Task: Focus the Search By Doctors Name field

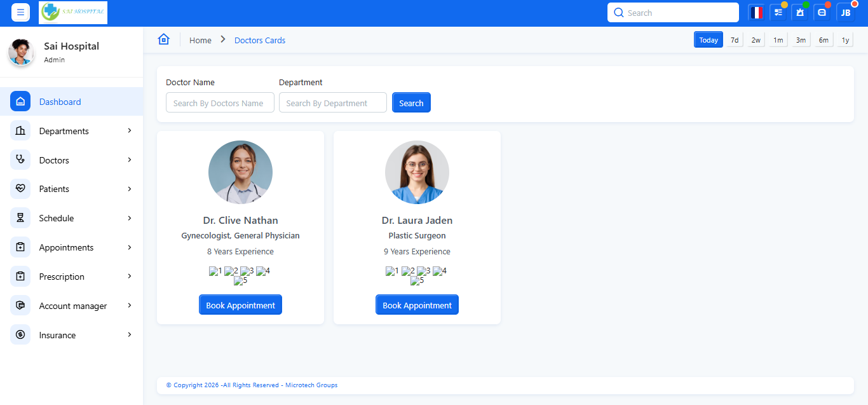Action: [220, 103]
